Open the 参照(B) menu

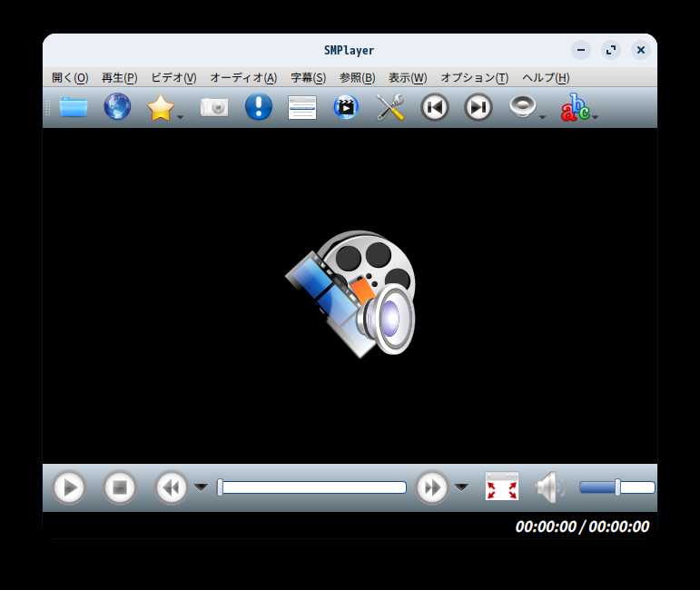tap(357, 78)
